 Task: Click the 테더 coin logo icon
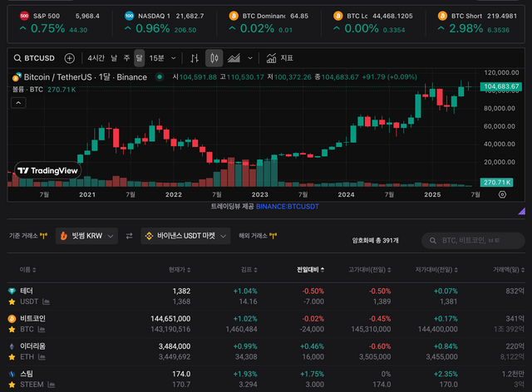tap(12, 291)
